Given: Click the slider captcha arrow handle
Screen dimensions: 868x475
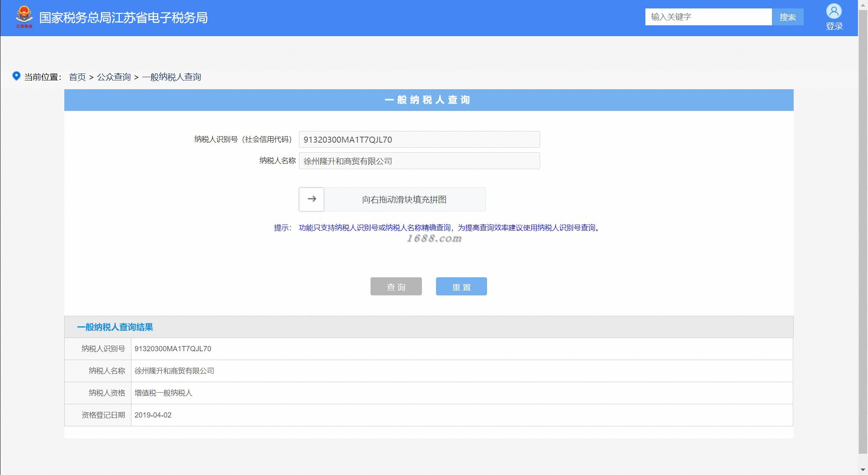Looking at the screenshot, I should (x=311, y=199).
